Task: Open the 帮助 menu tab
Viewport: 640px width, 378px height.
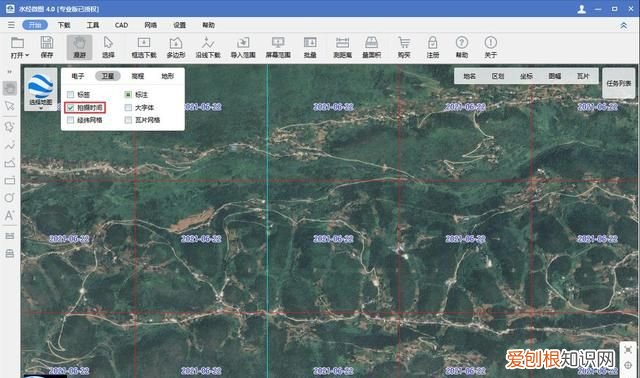Action: (x=209, y=25)
